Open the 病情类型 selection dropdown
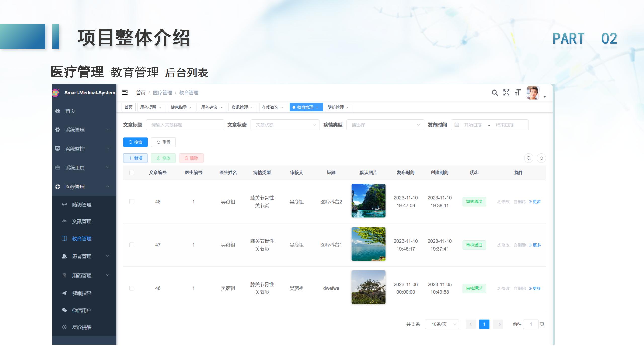644x362 pixels. [x=385, y=125]
